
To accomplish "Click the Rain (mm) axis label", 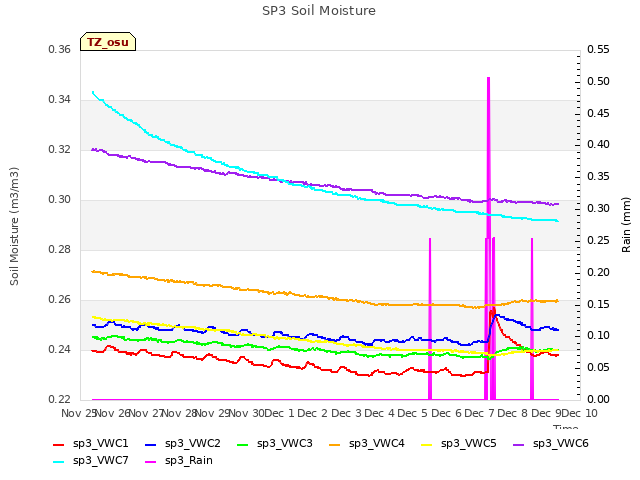I will [626, 225].
